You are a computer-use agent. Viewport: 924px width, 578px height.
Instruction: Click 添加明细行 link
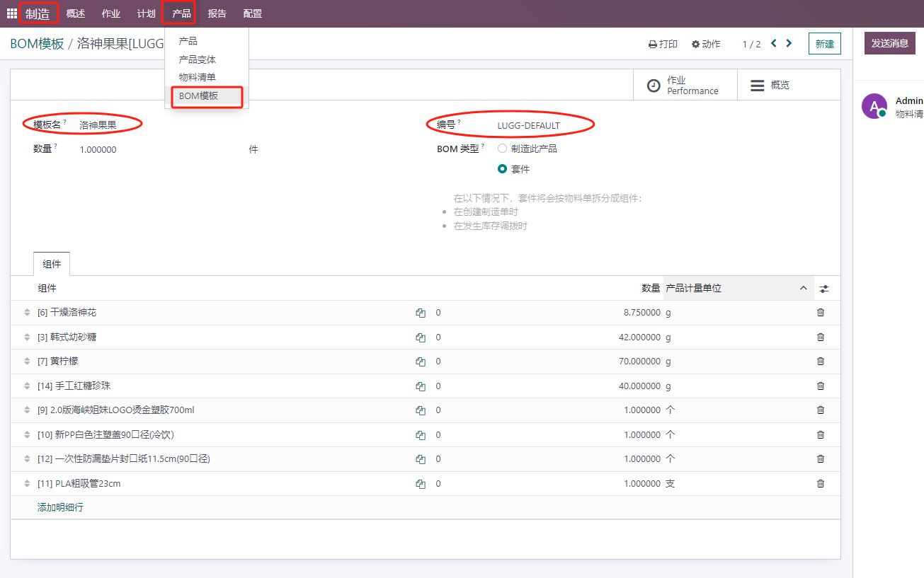click(x=60, y=507)
